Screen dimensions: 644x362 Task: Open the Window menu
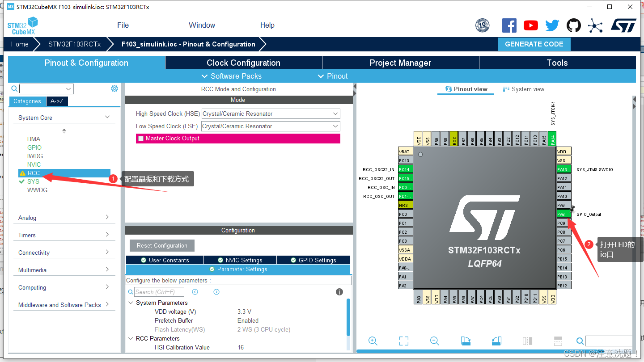(x=202, y=25)
